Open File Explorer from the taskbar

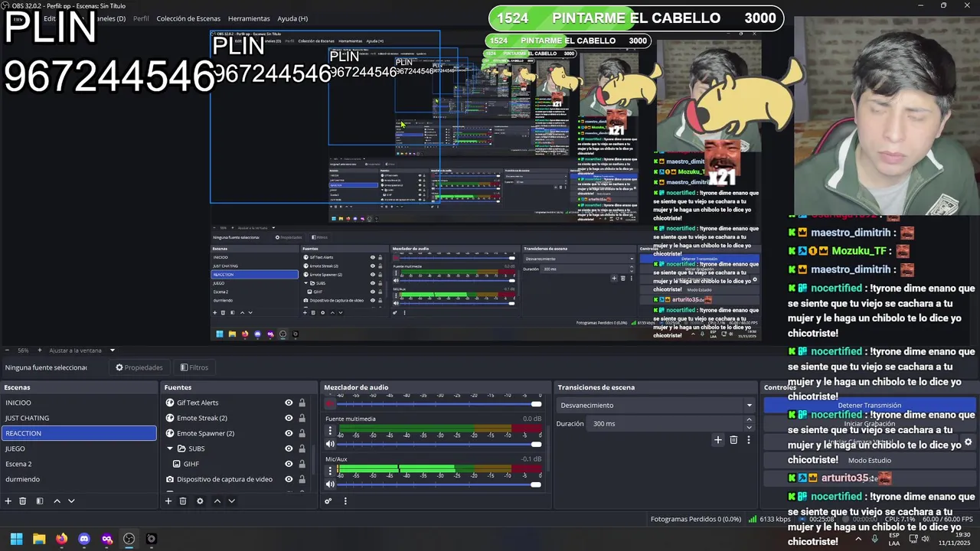point(39,539)
